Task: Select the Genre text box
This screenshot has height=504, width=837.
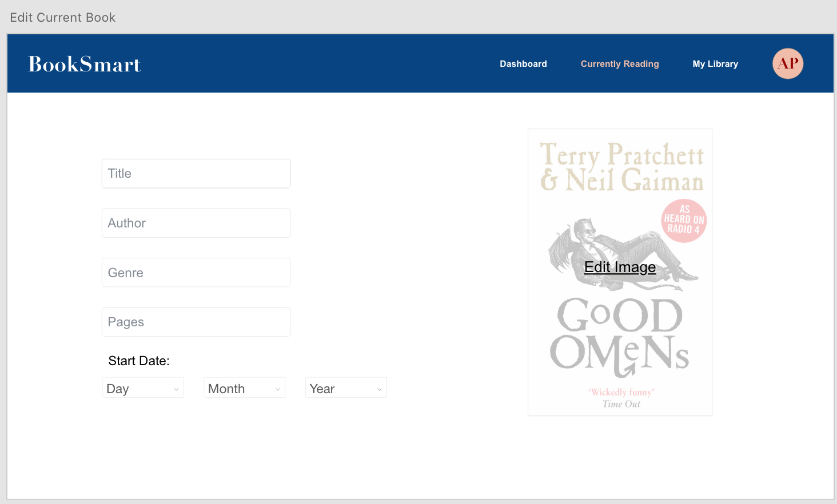Action: [196, 273]
